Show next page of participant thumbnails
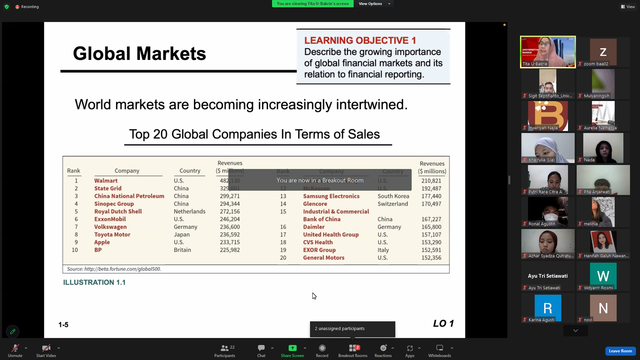 coord(576,331)
